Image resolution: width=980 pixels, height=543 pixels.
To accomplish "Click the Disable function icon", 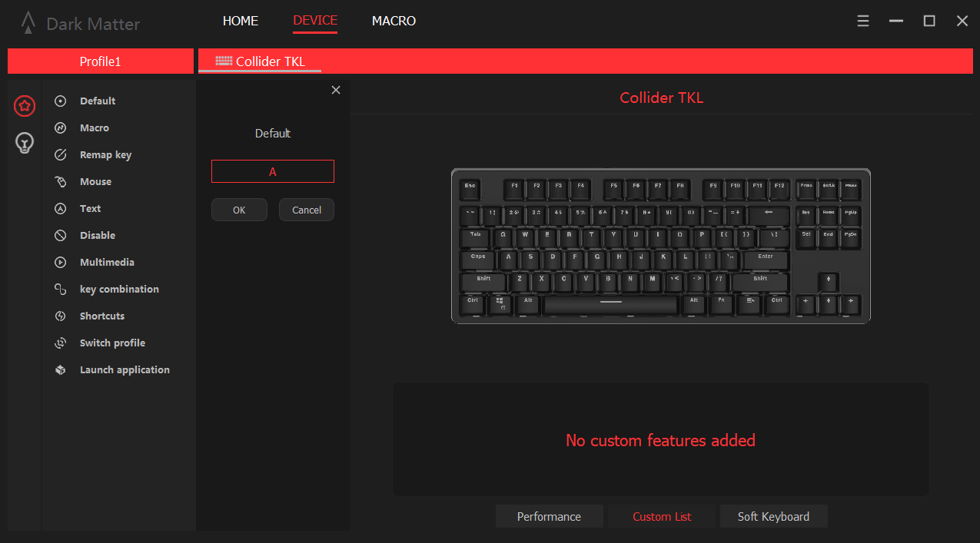I will click(61, 236).
